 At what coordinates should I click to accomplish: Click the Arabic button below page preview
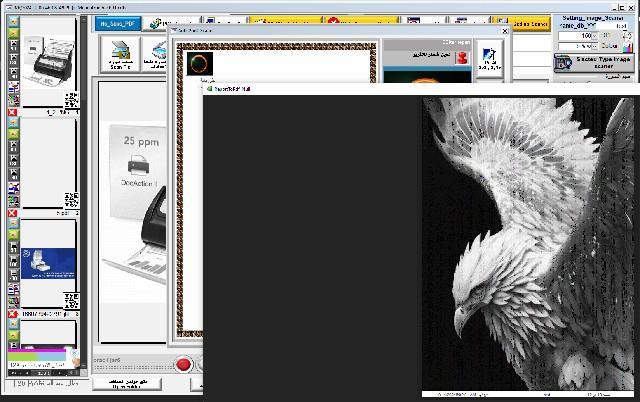point(127,383)
